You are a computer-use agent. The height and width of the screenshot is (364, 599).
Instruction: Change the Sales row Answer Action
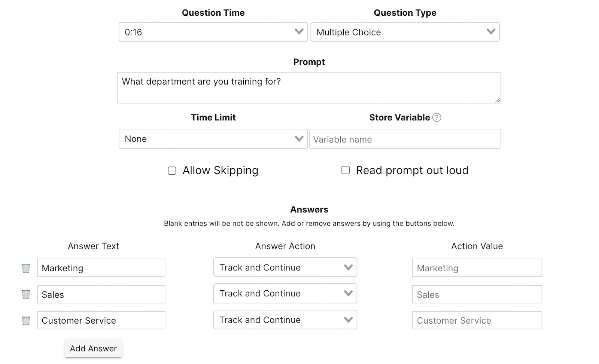click(285, 293)
